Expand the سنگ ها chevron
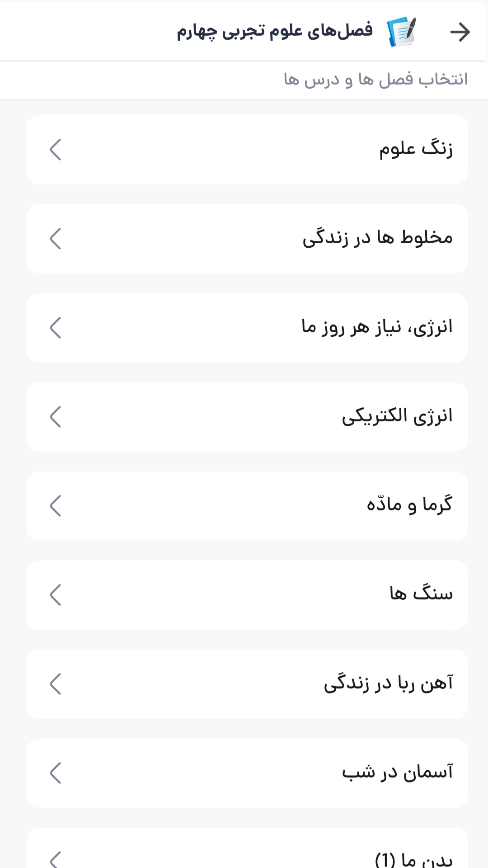Screen dimensions: 488x868 (56, 595)
